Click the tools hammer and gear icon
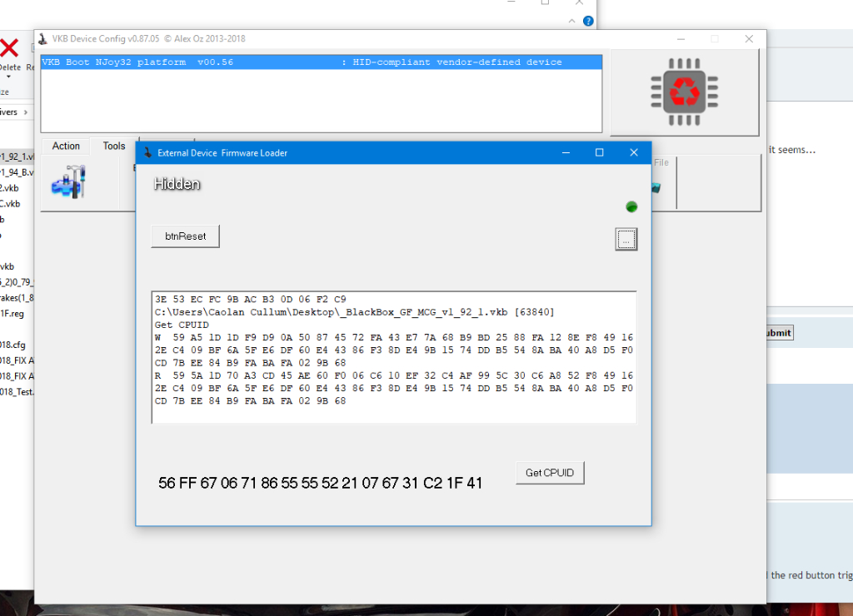 (x=68, y=181)
